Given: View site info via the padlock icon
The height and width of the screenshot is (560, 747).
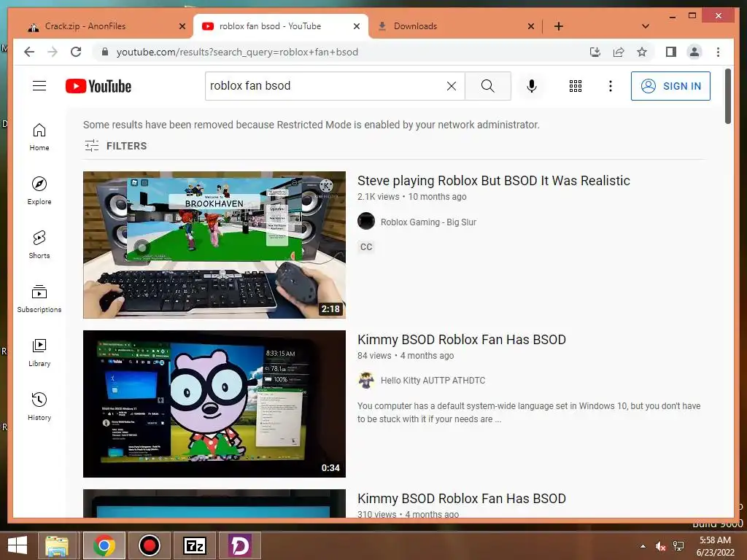Looking at the screenshot, I should (x=105, y=52).
